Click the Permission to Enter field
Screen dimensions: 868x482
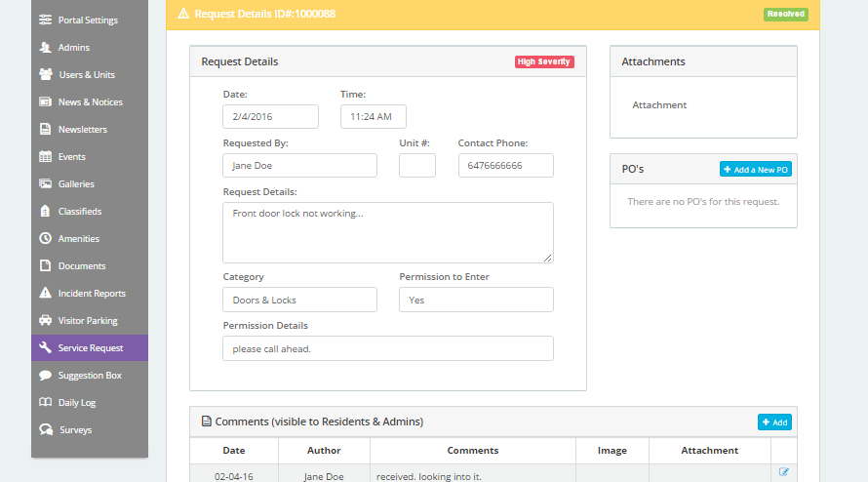[476, 300]
